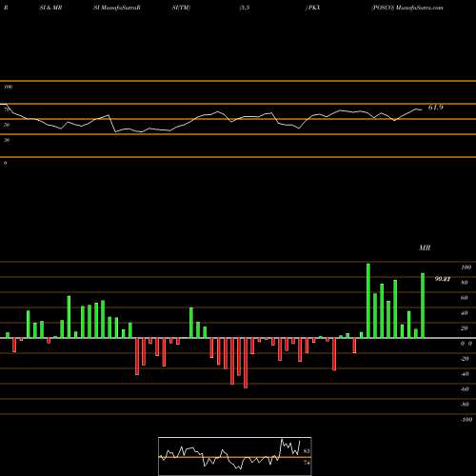Click the '0' axis label below RSI chart
Image resolution: width=476 pixels, height=476 pixels.
[x=5, y=163]
